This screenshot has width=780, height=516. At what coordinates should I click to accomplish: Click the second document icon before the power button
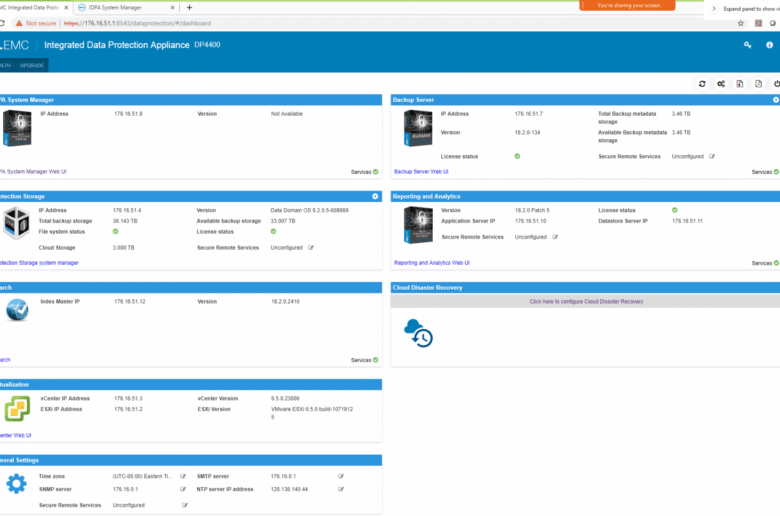coord(758,84)
